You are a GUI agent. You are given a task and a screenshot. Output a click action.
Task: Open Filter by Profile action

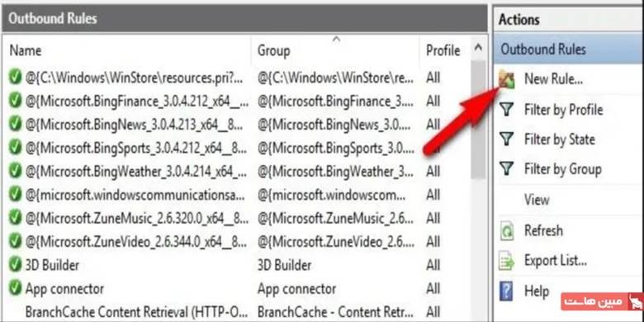click(563, 110)
